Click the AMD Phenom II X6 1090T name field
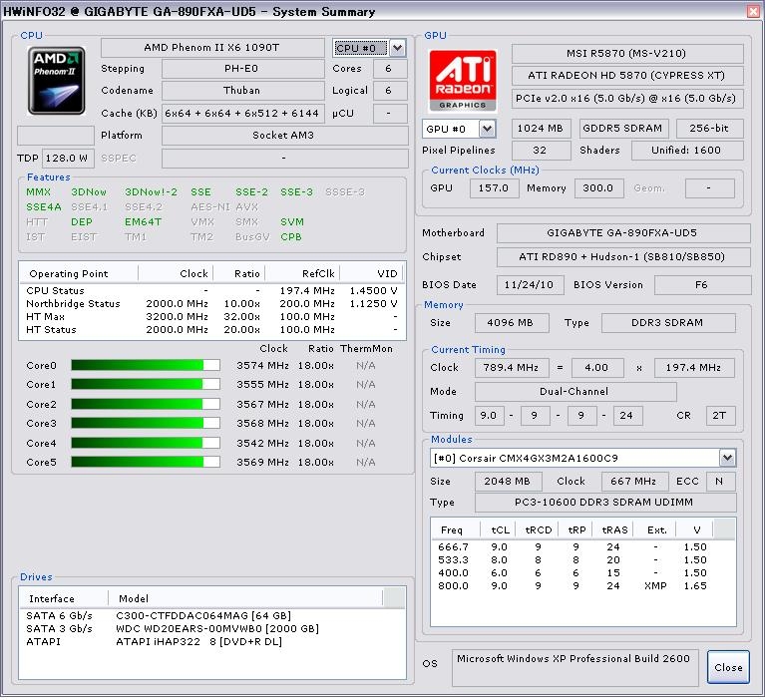This screenshot has height=700, width=765. [x=217, y=48]
